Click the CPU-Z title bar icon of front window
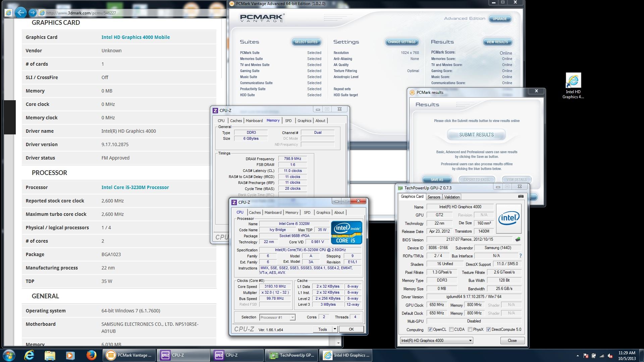This screenshot has width=644, height=362. coord(234,202)
